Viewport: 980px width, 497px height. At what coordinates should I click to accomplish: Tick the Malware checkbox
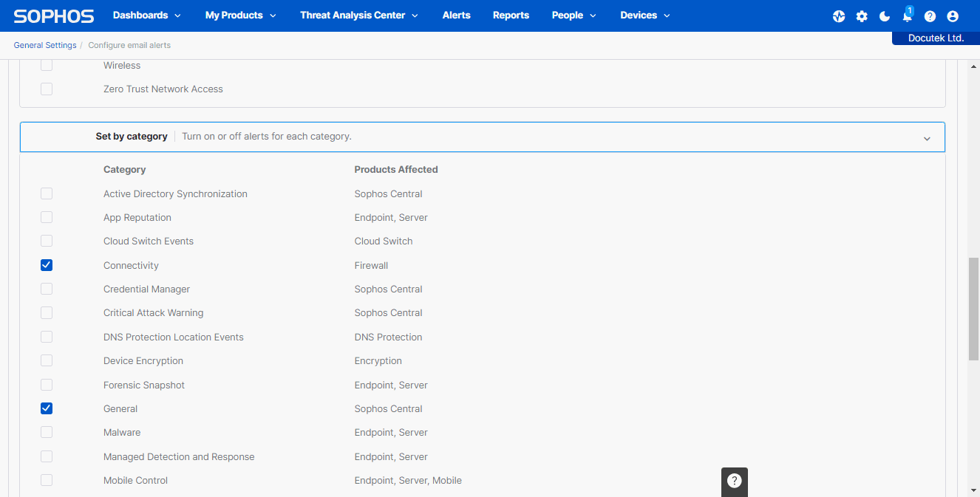[47, 432]
